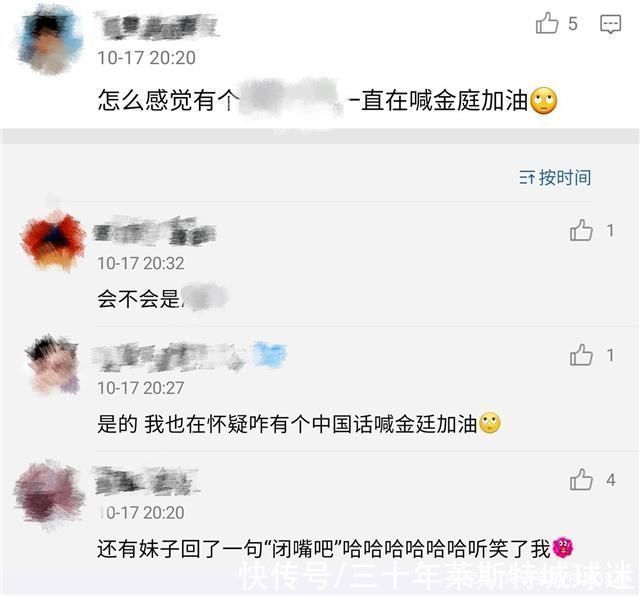Open avatar of the 20:27 replier

coord(52,365)
